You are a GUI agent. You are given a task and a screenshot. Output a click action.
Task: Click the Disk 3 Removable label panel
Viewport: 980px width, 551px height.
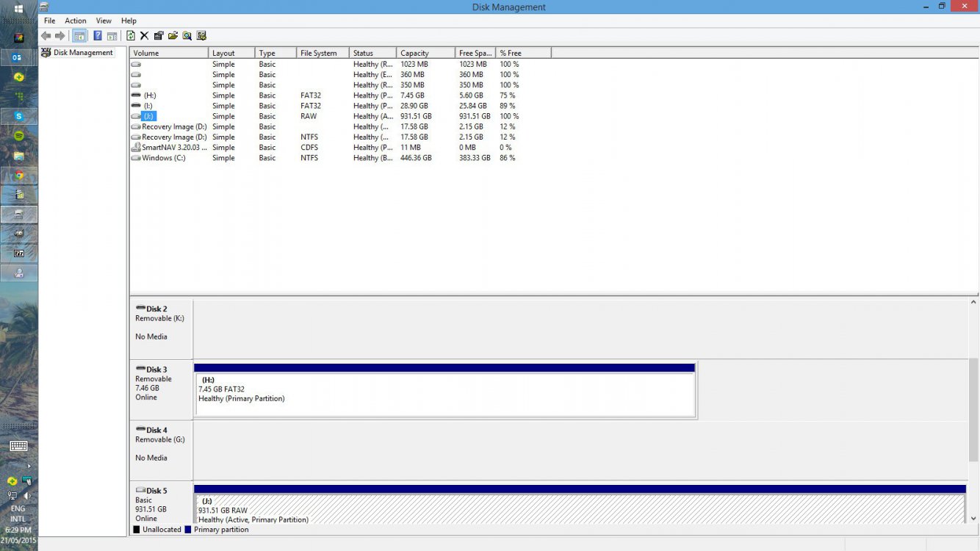click(x=161, y=389)
